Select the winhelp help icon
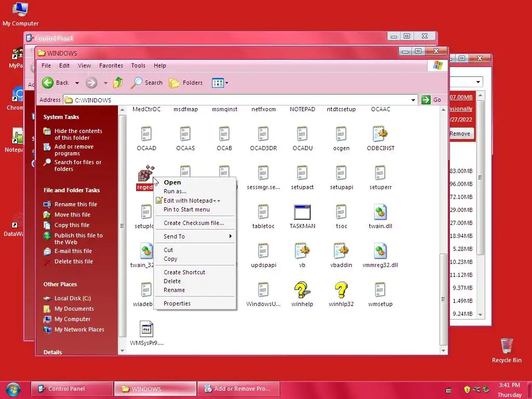This screenshot has height=399, width=532. tap(302, 290)
